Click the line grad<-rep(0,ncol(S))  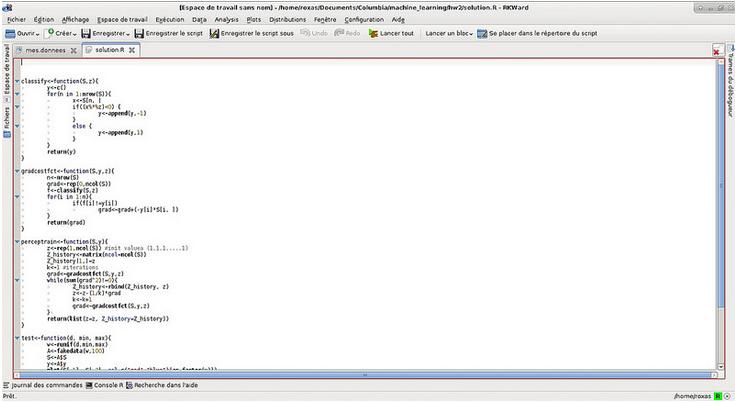click(79, 184)
